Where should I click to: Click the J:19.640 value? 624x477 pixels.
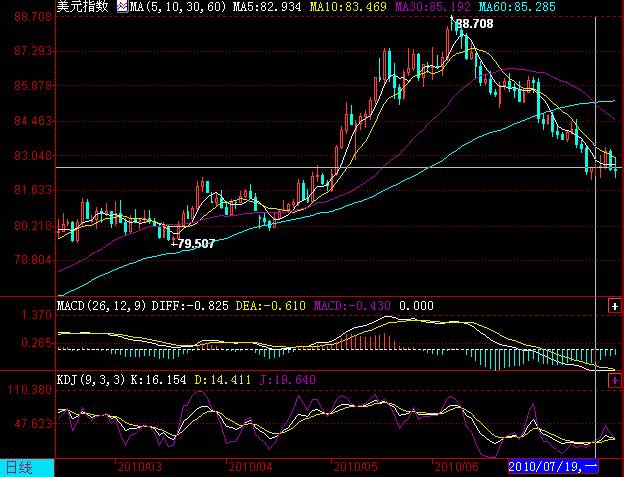pyautogui.click(x=288, y=380)
